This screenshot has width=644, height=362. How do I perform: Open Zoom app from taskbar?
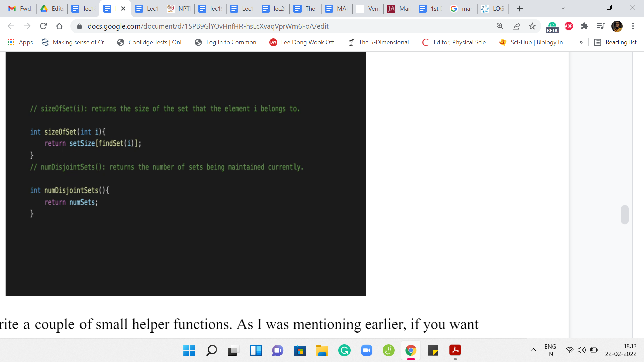[366, 351]
